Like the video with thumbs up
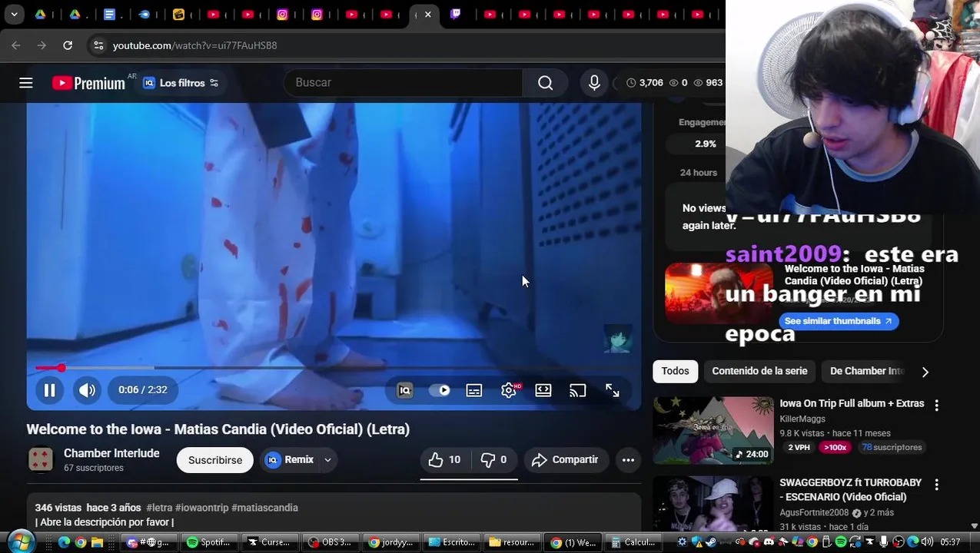980x553 pixels. (x=444, y=460)
